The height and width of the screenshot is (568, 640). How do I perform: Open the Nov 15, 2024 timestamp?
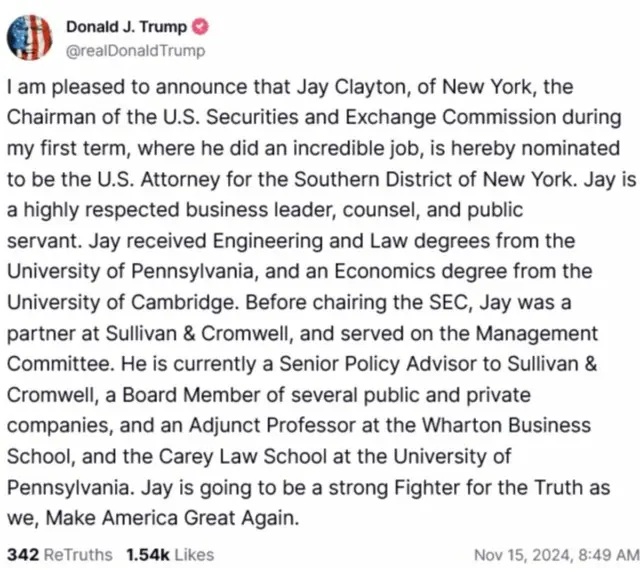click(x=557, y=555)
